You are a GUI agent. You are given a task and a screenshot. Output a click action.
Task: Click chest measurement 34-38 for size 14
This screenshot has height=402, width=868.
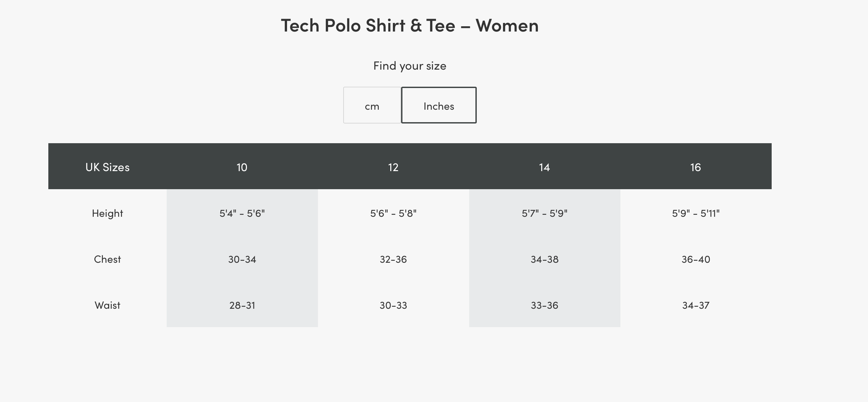tap(544, 259)
